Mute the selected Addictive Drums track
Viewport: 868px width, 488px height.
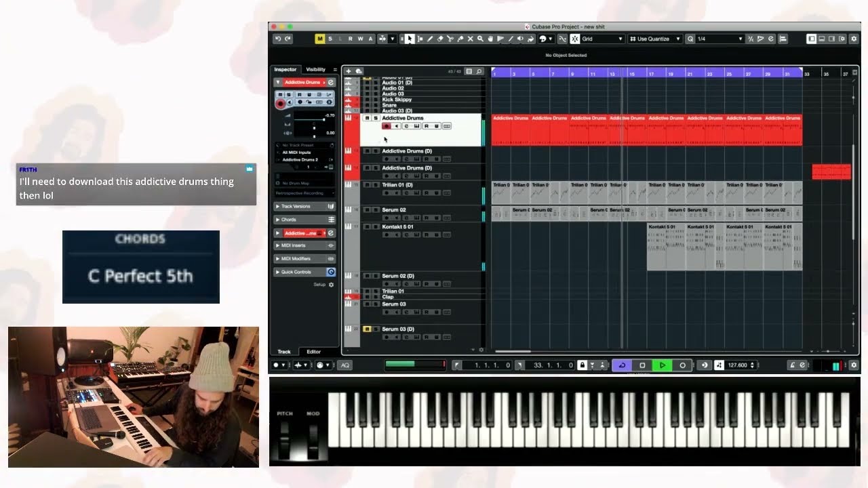point(367,118)
